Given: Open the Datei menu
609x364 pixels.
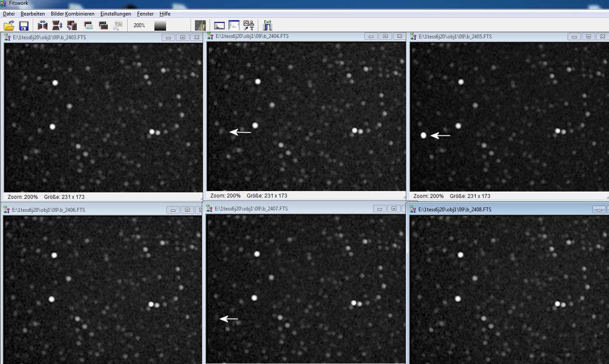Looking at the screenshot, I should pos(9,14).
